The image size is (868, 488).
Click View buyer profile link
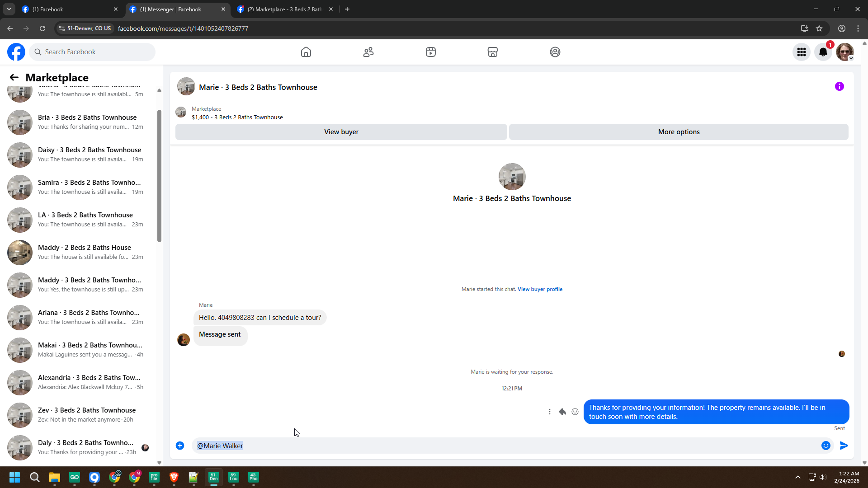(x=540, y=289)
